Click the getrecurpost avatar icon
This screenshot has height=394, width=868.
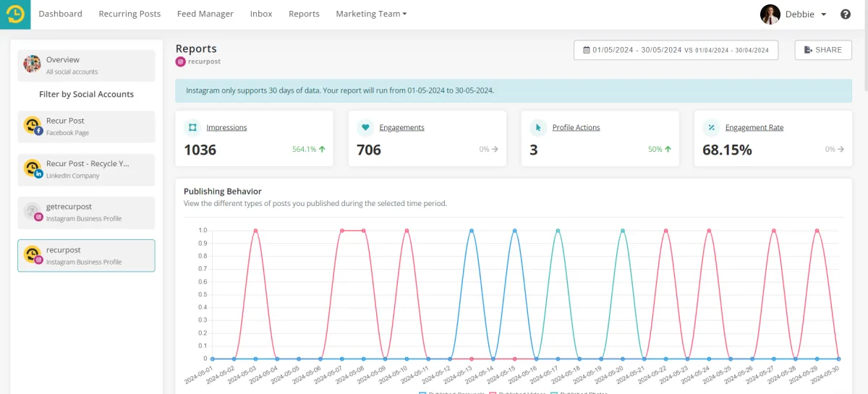click(x=33, y=212)
